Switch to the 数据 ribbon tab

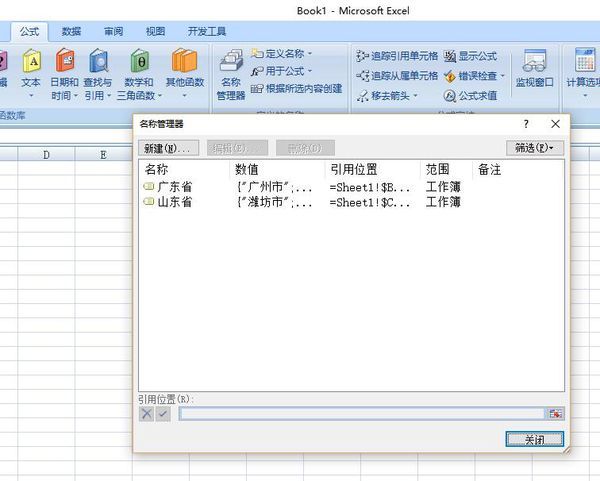point(71,31)
